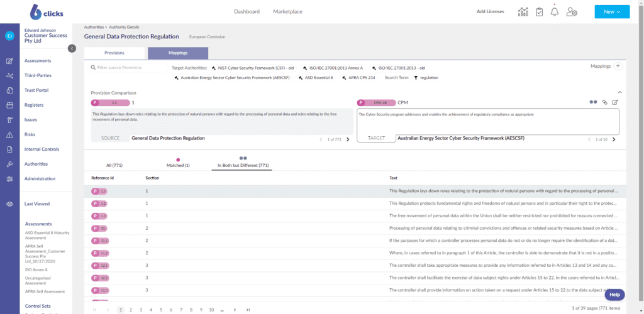
Task: Switch to the Provisions tab
Action: 114,53
